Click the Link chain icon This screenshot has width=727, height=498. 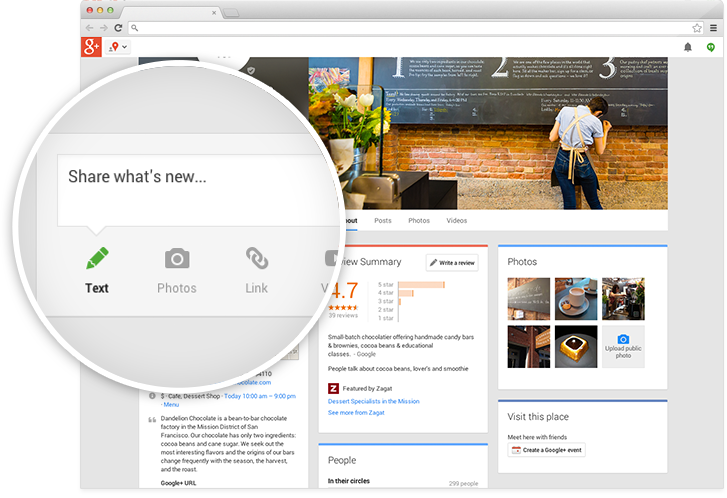click(257, 259)
